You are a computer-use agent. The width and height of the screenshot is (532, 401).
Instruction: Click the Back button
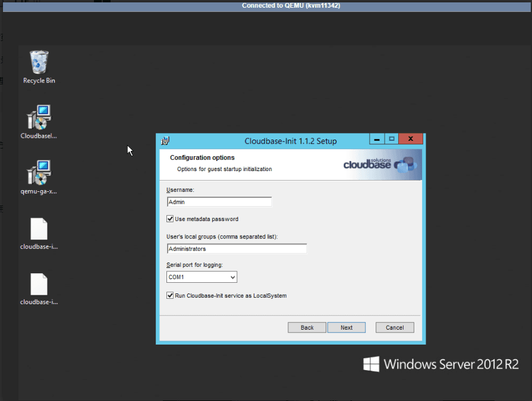click(307, 327)
